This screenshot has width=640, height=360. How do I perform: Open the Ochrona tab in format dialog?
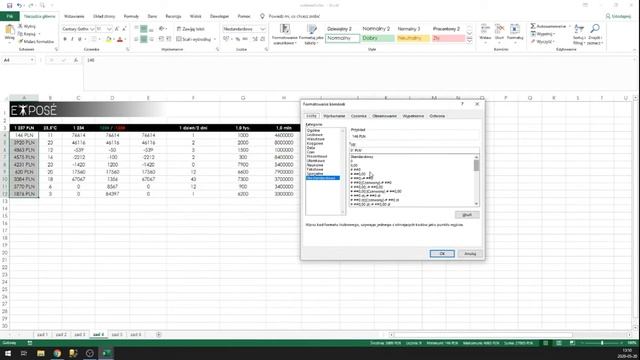[x=437, y=116]
